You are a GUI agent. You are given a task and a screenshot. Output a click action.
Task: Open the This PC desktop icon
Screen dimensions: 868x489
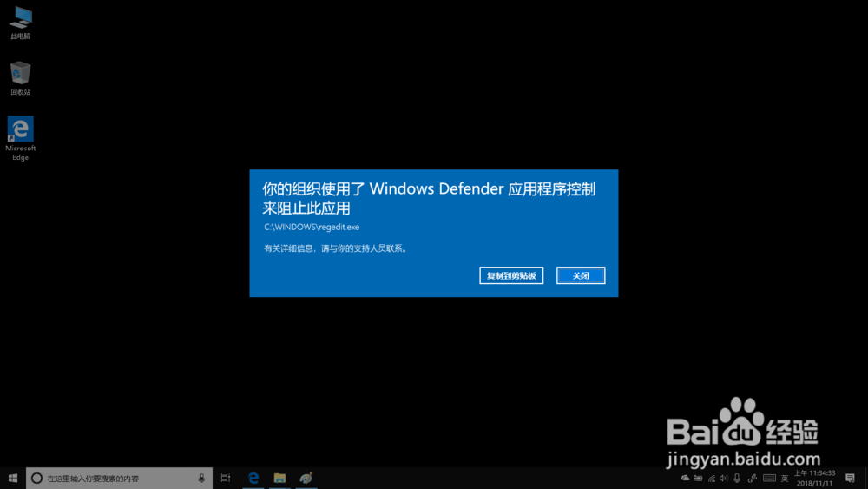tap(21, 23)
